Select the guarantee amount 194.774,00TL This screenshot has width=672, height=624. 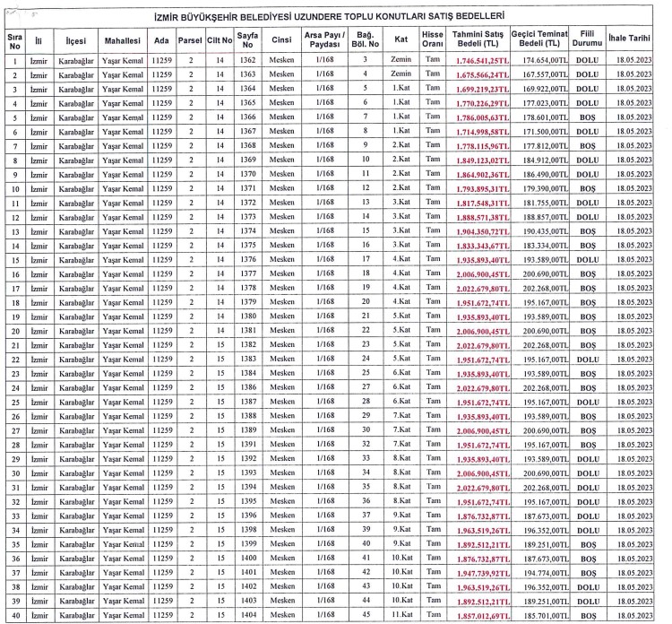[x=546, y=573]
